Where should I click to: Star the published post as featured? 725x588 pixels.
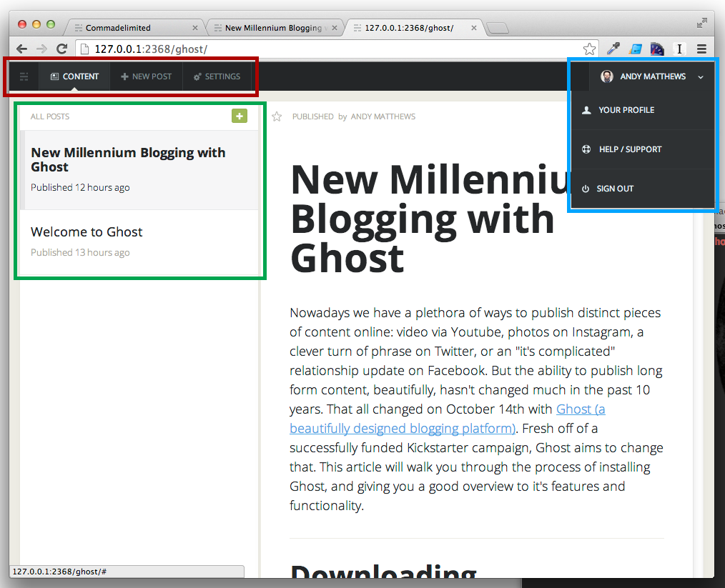[277, 116]
